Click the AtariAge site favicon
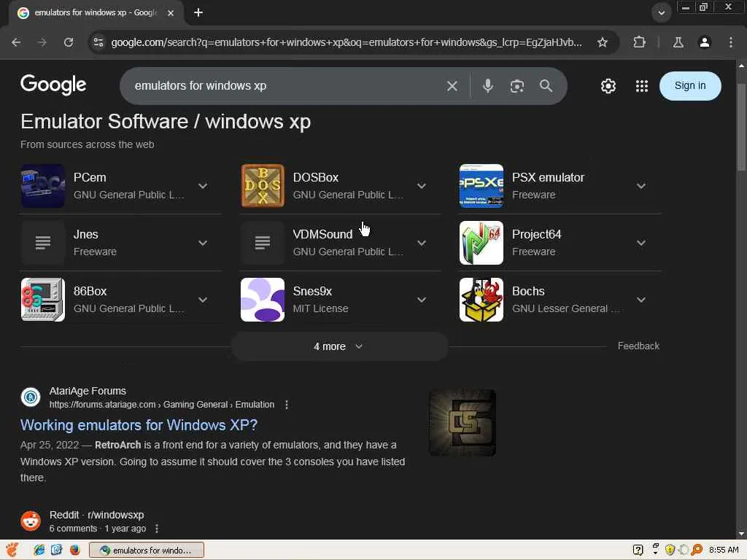 pos(31,397)
